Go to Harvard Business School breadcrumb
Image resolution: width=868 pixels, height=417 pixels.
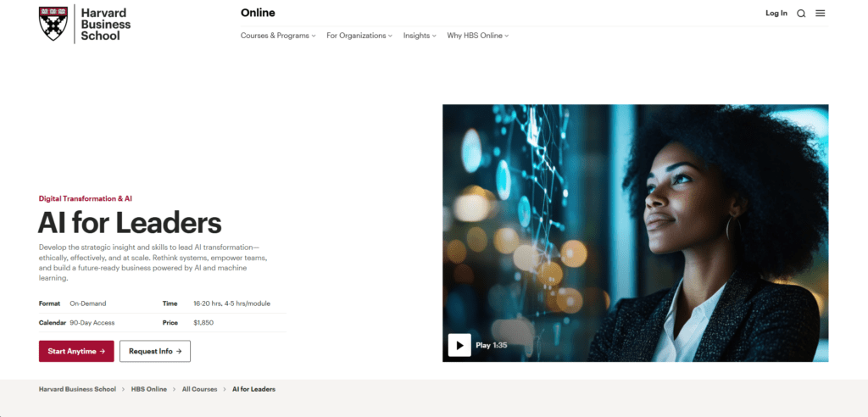coord(77,389)
